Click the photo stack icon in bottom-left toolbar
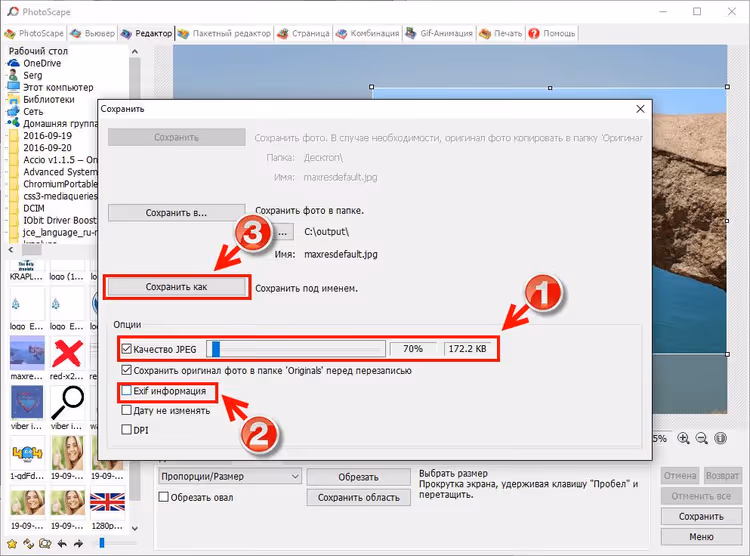This screenshot has width=750, height=556. 45,544
